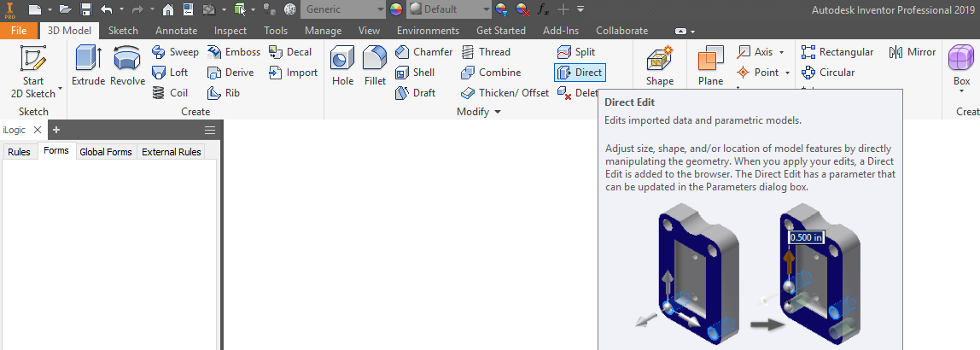This screenshot has height=350, width=980.
Task: Click the Redo arrow icon
Action: tap(138, 9)
